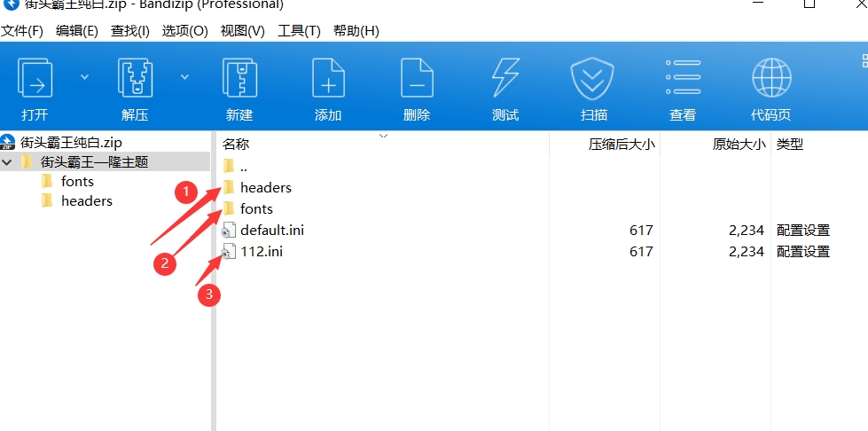Open the dropdown arrow next to 解压
This screenshot has height=431, width=868.
(185, 77)
